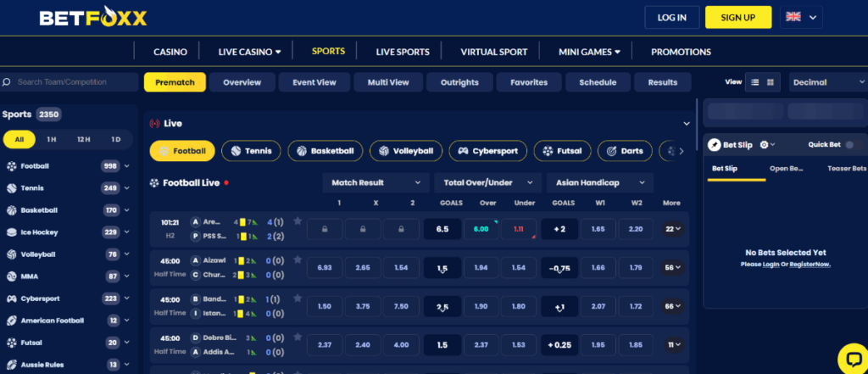
Task: Open the language flag dropdown
Action: 801,17
